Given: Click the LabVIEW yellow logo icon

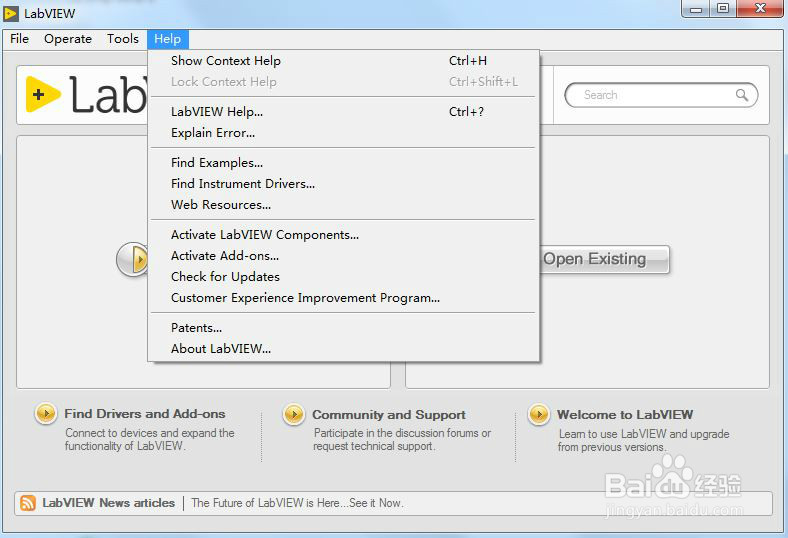Looking at the screenshot, I should (43, 94).
